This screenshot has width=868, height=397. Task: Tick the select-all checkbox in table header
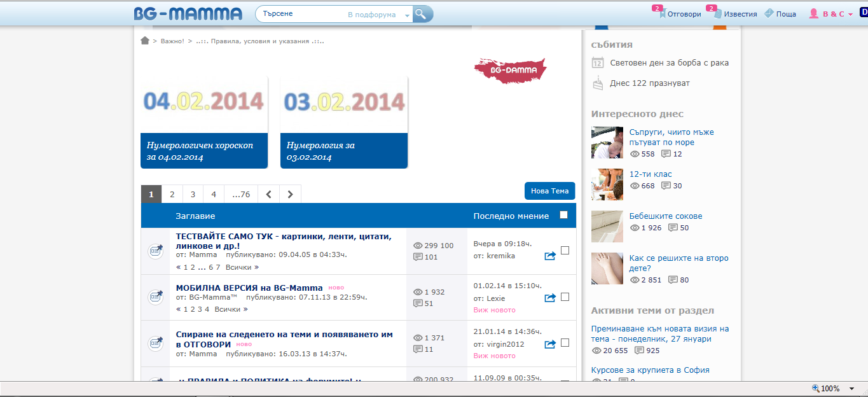tap(563, 215)
